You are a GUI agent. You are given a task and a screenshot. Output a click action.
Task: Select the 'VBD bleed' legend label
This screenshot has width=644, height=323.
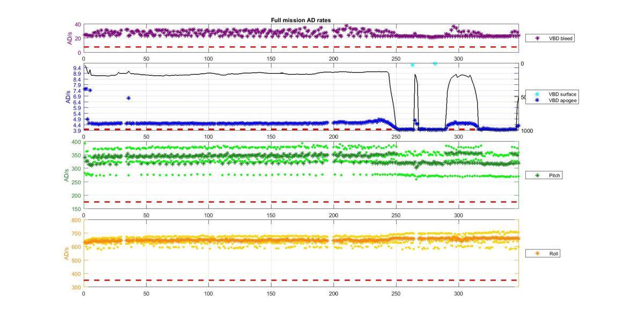[560, 39]
